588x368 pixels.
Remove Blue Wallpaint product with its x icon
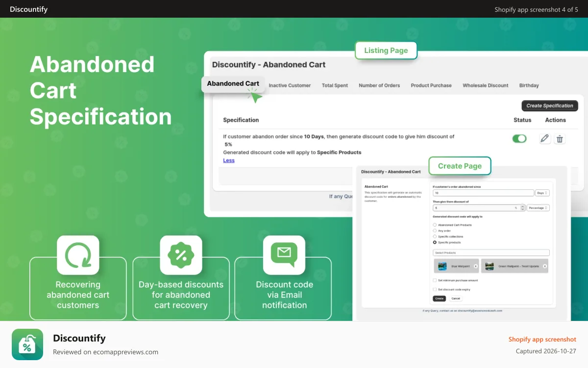click(x=476, y=266)
